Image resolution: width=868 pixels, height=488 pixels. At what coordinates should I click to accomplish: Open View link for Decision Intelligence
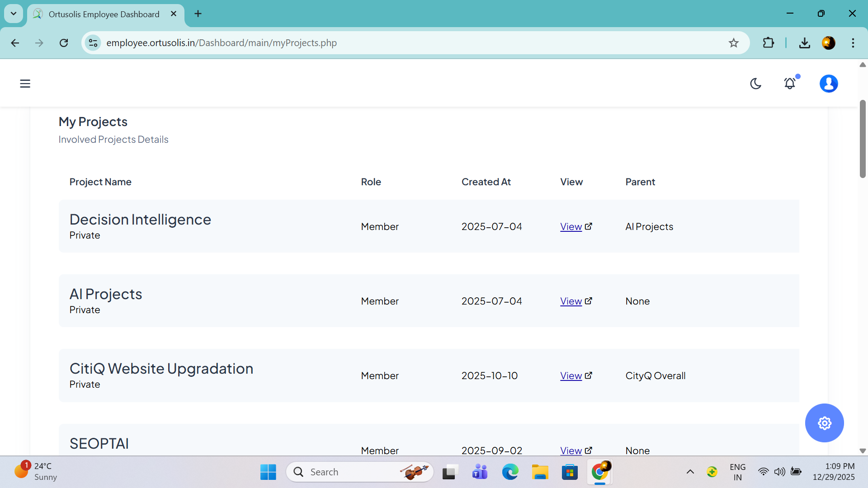click(571, 227)
